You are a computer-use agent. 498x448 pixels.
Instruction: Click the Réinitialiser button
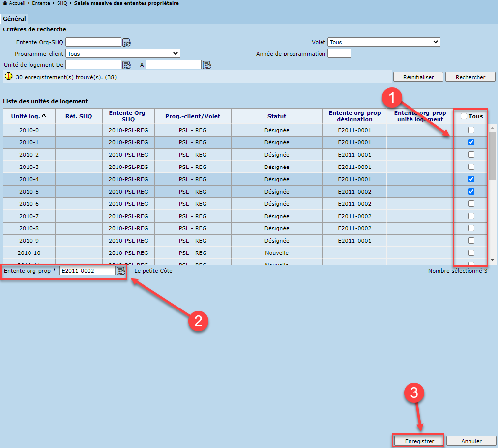(x=418, y=77)
